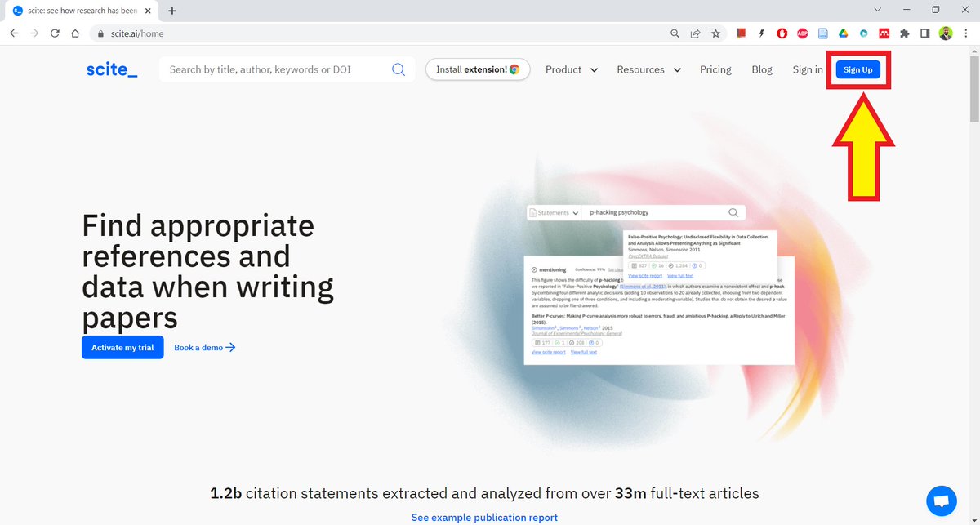Viewport: 980px width, 525px height.
Task: Click the Google Drive extension icon
Action: point(843,33)
